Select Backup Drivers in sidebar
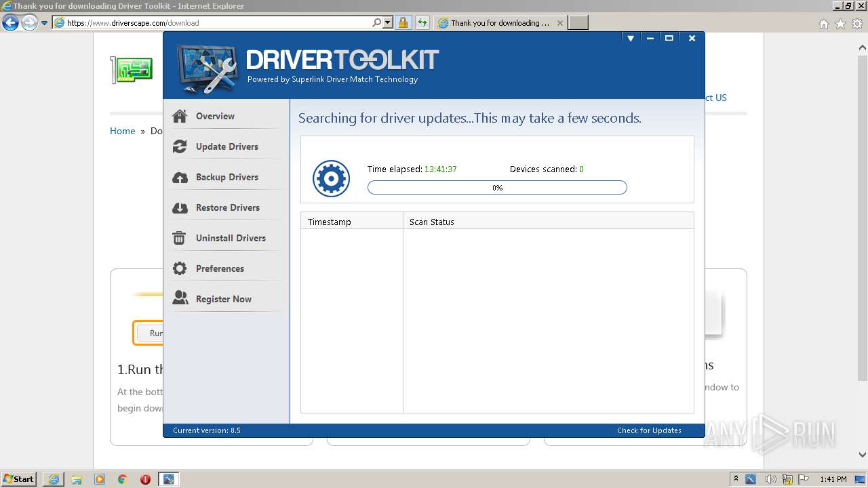The height and width of the screenshot is (488, 868). (x=227, y=177)
